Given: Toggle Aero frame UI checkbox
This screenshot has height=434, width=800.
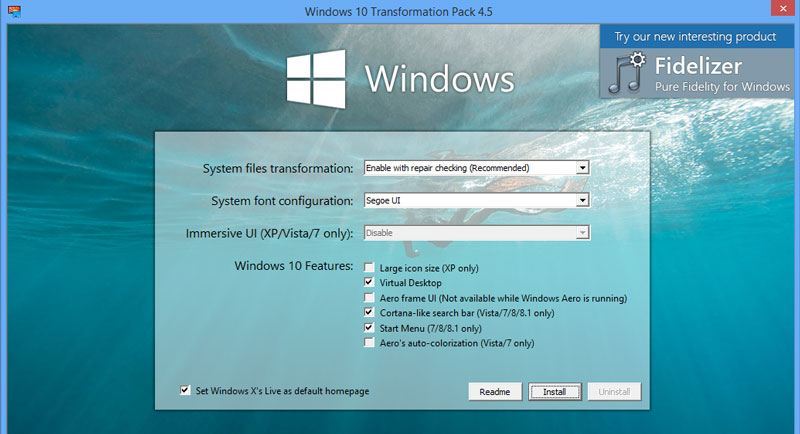Looking at the screenshot, I should coord(369,297).
